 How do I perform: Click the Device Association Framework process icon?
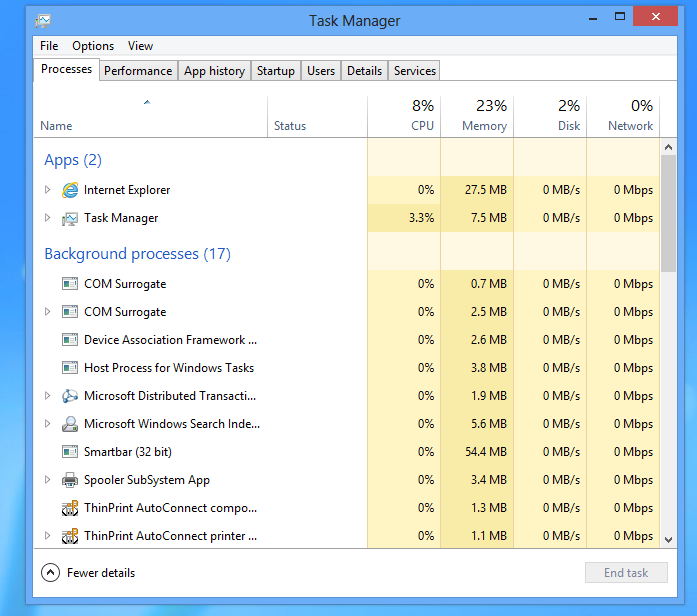70,340
